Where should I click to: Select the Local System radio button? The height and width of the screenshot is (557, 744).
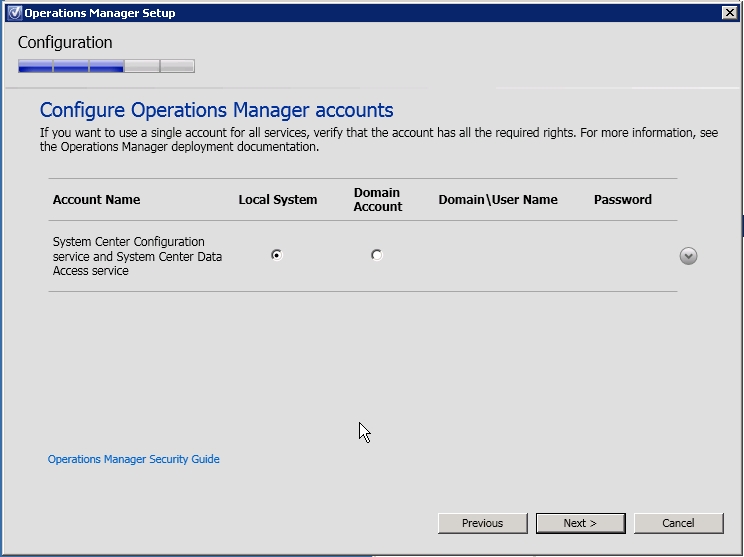pos(277,255)
